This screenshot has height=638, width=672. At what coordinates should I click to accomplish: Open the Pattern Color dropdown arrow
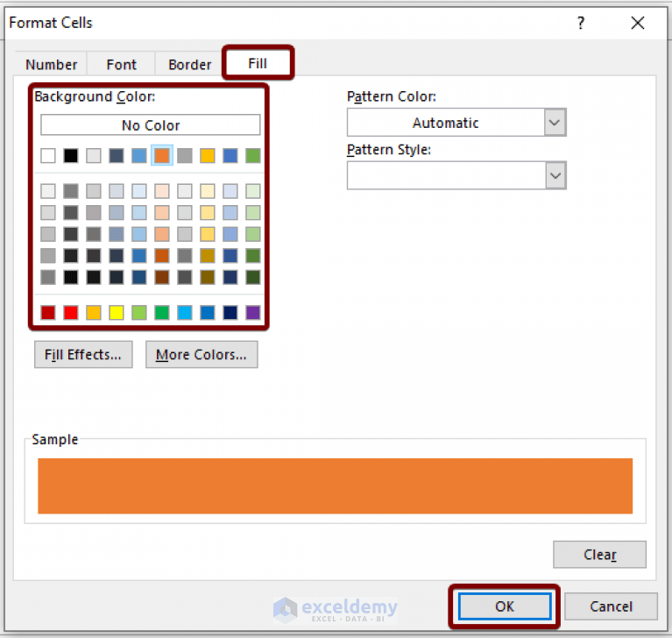pyautogui.click(x=555, y=123)
